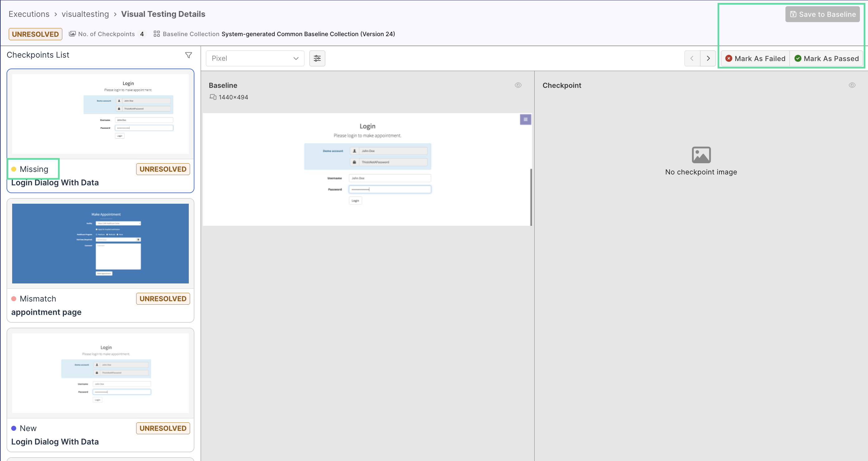Open the checkpoint filter funnel icon
Image resolution: width=868 pixels, height=461 pixels.
coord(188,55)
